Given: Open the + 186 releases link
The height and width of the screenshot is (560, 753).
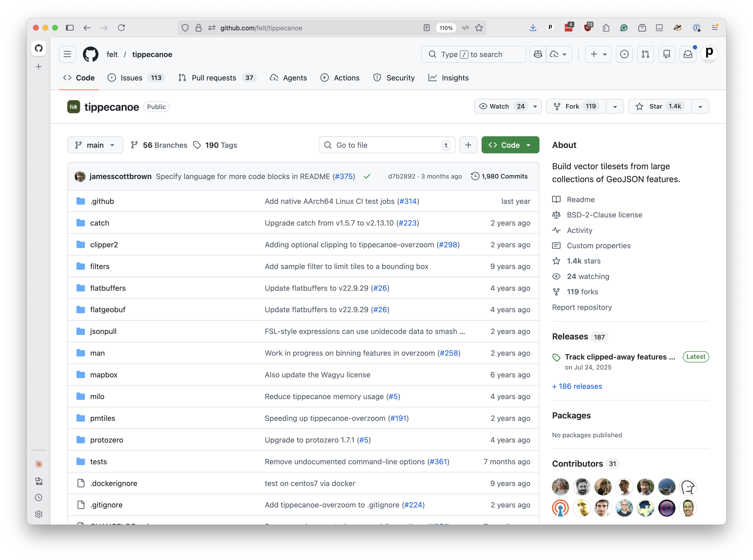Looking at the screenshot, I should 577,386.
